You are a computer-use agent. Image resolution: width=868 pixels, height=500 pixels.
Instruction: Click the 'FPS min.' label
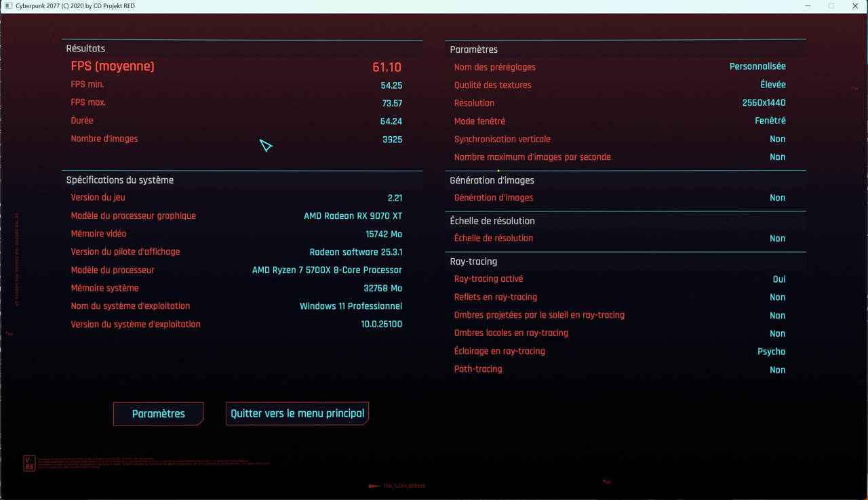[x=87, y=85]
